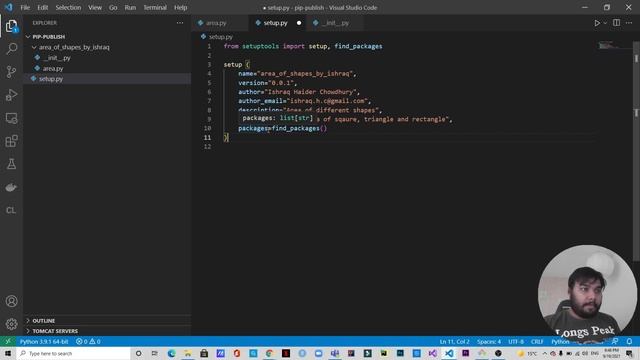640x360 pixels.
Task: Click Ln 11, Col 2 go-to-line indicator
Action: tap(454, 341)
